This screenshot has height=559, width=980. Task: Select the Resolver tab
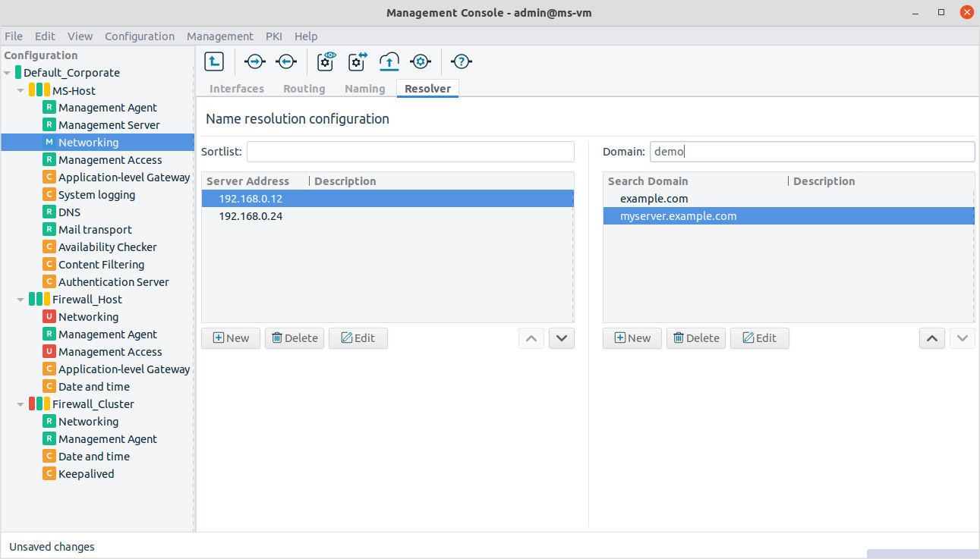coord(427,89)
